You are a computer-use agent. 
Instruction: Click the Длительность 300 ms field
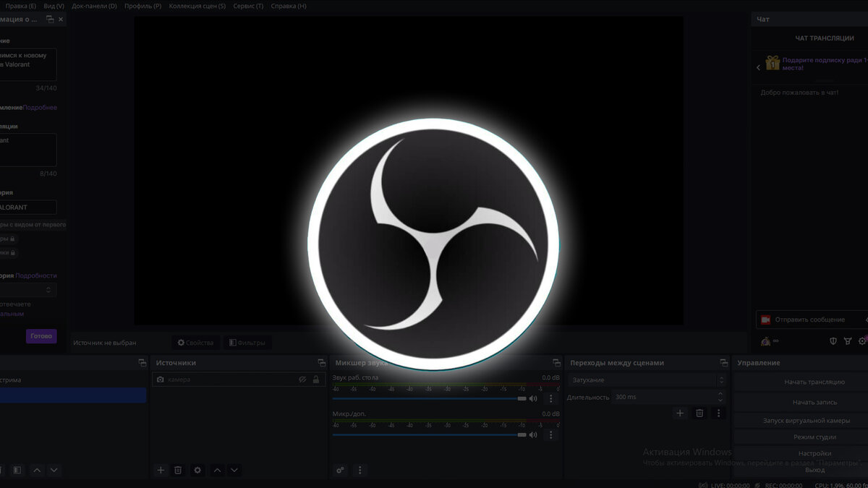coord(669,397)
